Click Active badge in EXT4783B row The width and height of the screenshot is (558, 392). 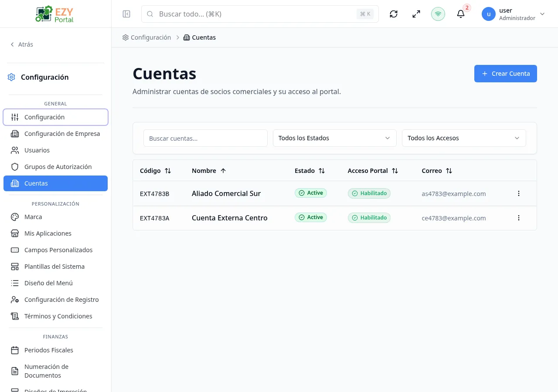tap(311, 193)
